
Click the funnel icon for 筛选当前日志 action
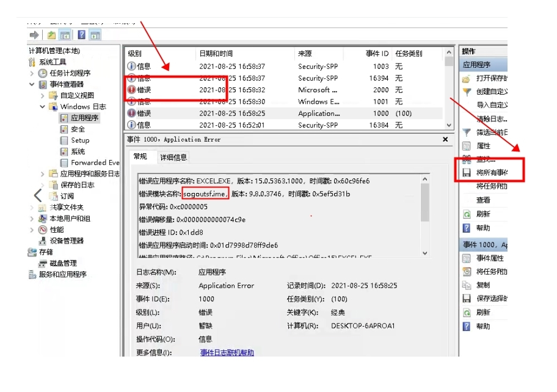pos(467,132)
